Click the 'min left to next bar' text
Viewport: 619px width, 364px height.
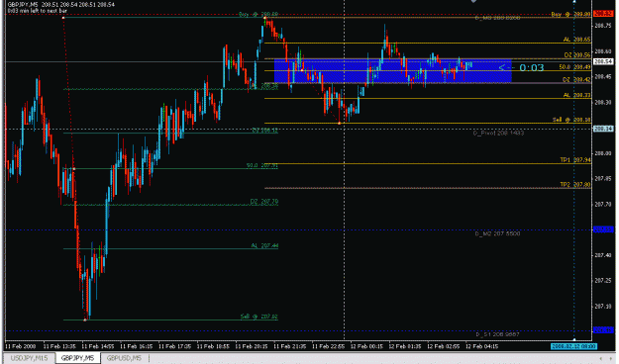[x=44, y=11]
